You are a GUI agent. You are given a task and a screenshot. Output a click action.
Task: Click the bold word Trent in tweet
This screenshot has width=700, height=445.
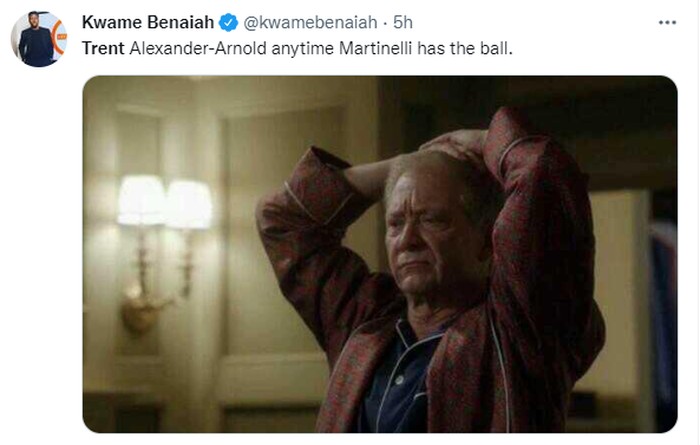[x=103, y=48]
